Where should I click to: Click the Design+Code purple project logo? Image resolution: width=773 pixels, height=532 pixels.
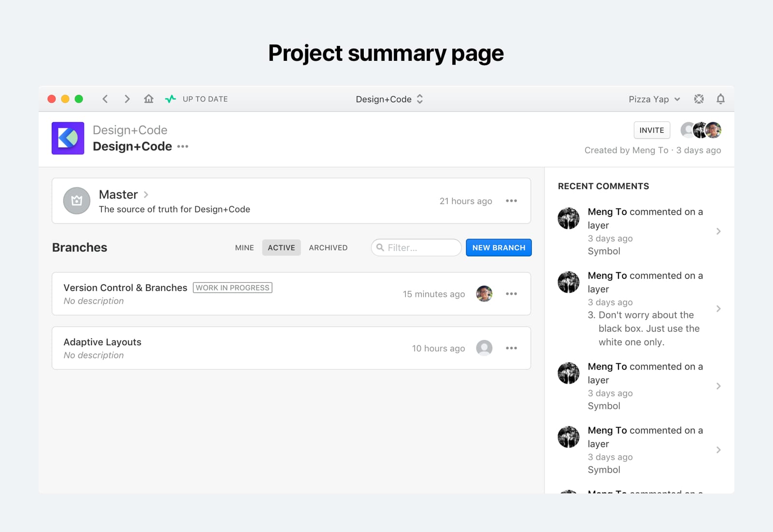68,138
